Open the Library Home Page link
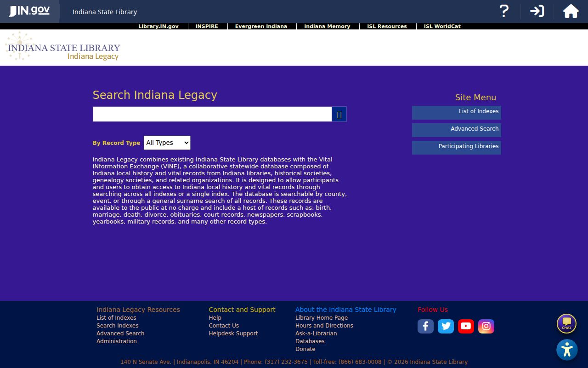The image size is (588, 368). point(322,318)
